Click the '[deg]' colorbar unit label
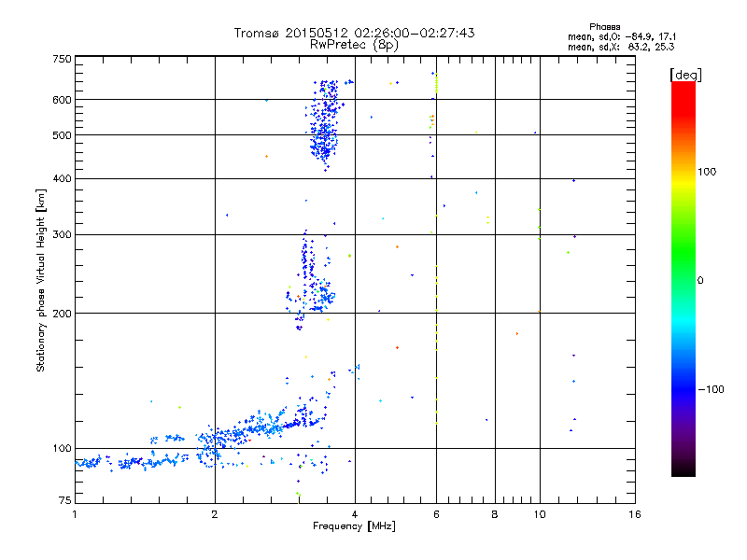This screenshot has height=560, width=747. [x=685, y=75]
